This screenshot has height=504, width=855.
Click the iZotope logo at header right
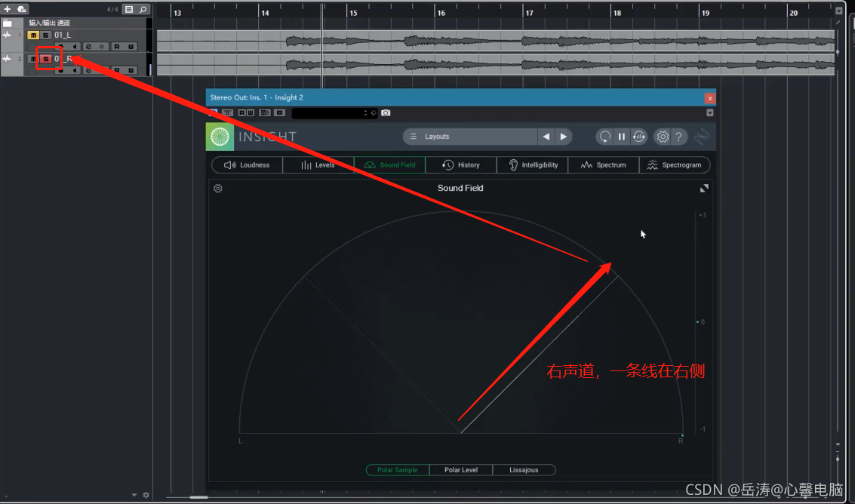(702, 137)
